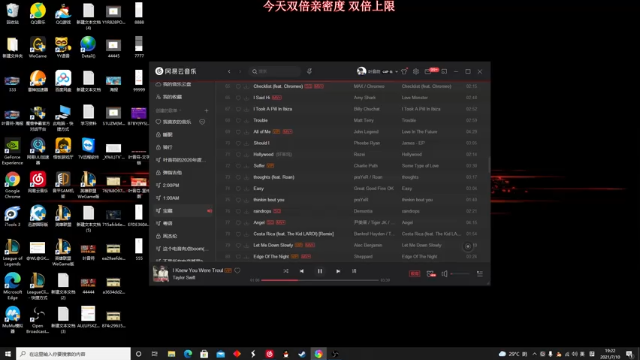Open the skin theme (T-shirt) icon
The image size is (640, 360).
click(x=404, y=71)
